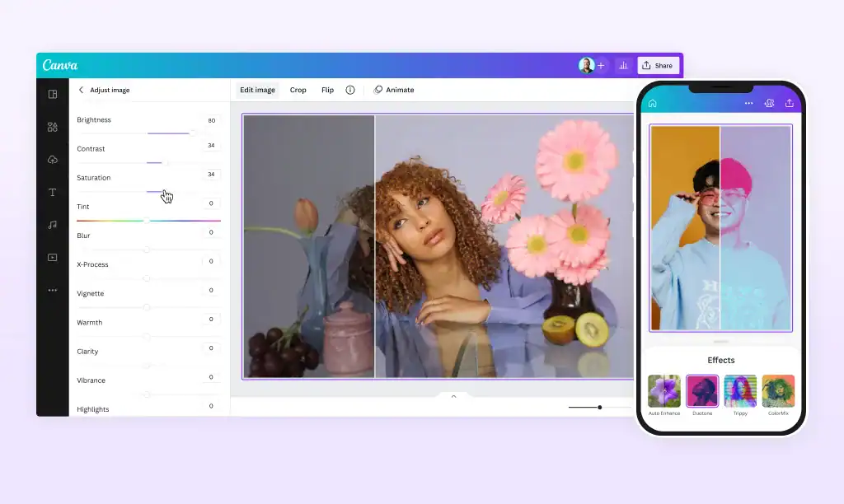Click the share upload icon on phone

point(789,103)
